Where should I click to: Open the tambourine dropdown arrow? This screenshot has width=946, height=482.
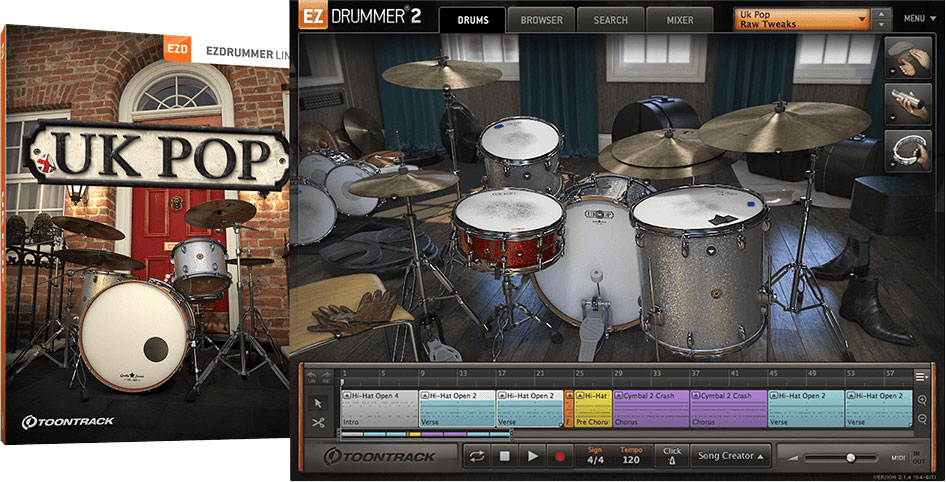tap(892, 165)
